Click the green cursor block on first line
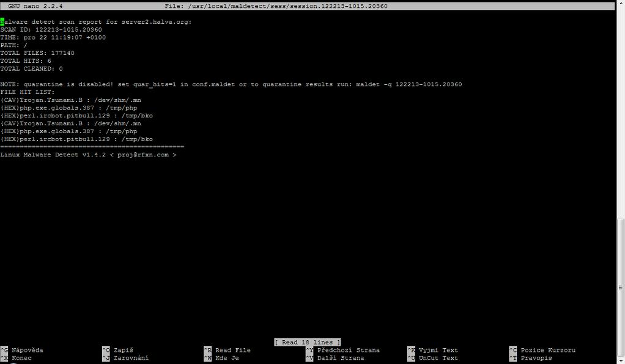Image resolution: width=625 pixels, height=364 pixels. pos(2,21)
